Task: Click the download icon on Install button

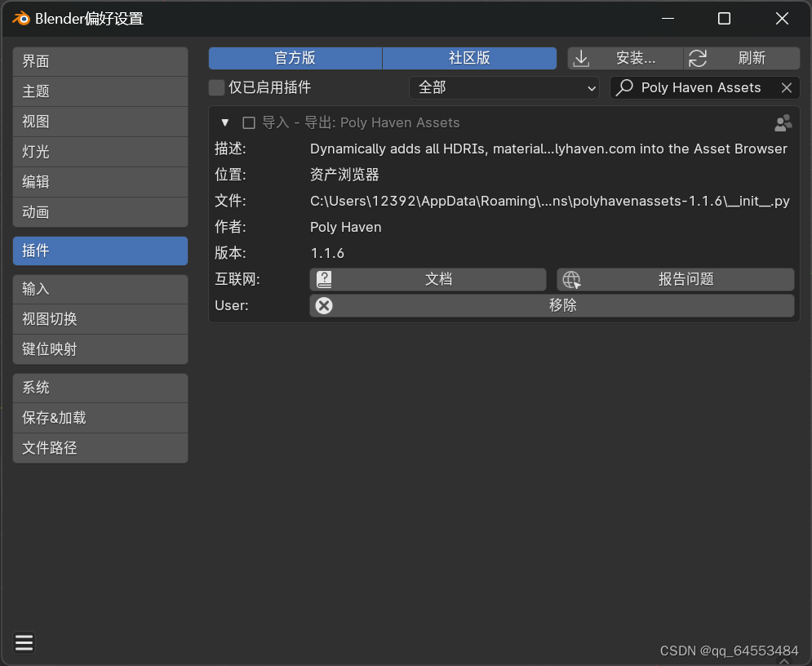Action: 582,59
